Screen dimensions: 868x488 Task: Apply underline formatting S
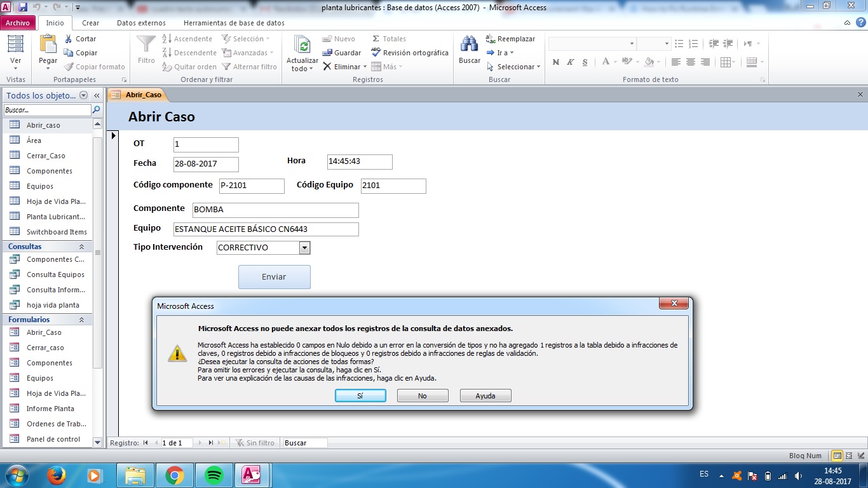584,62
